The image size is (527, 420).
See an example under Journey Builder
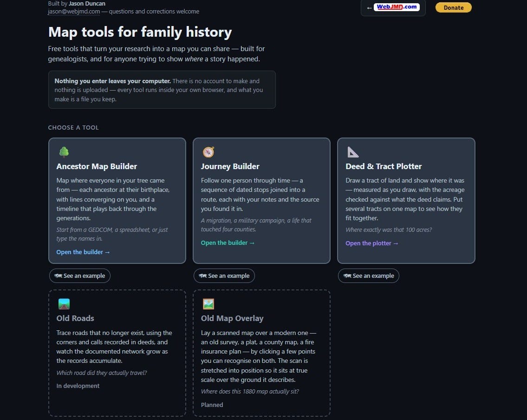(x=224, y=276)
